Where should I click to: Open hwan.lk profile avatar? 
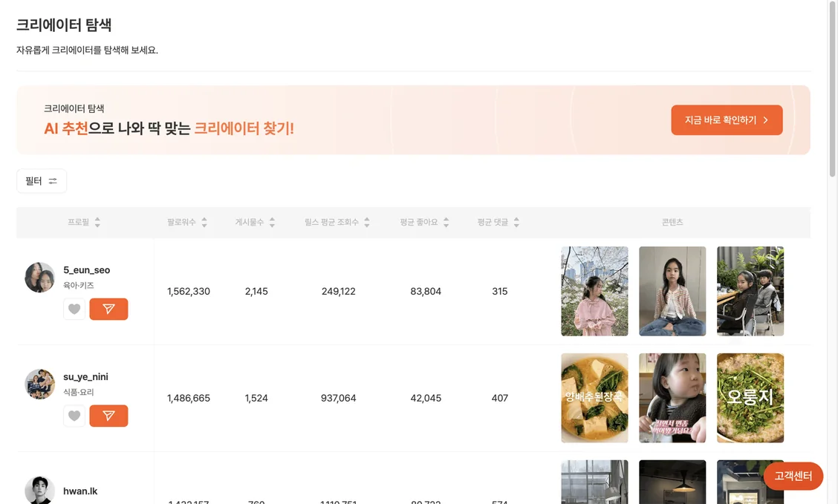pyautogui.click(x=40, y=490)
